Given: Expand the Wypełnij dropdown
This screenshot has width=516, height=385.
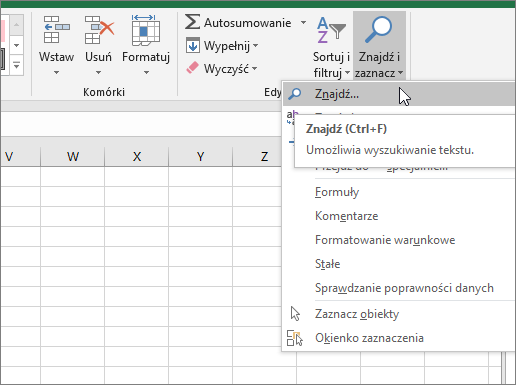Looking at the screenshot, I should (255, 45).
